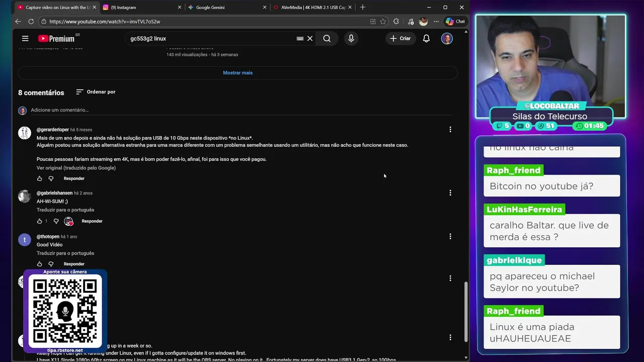
Task: Translate @thotopen comment to Portuguese
Action: tap(65, 253)
